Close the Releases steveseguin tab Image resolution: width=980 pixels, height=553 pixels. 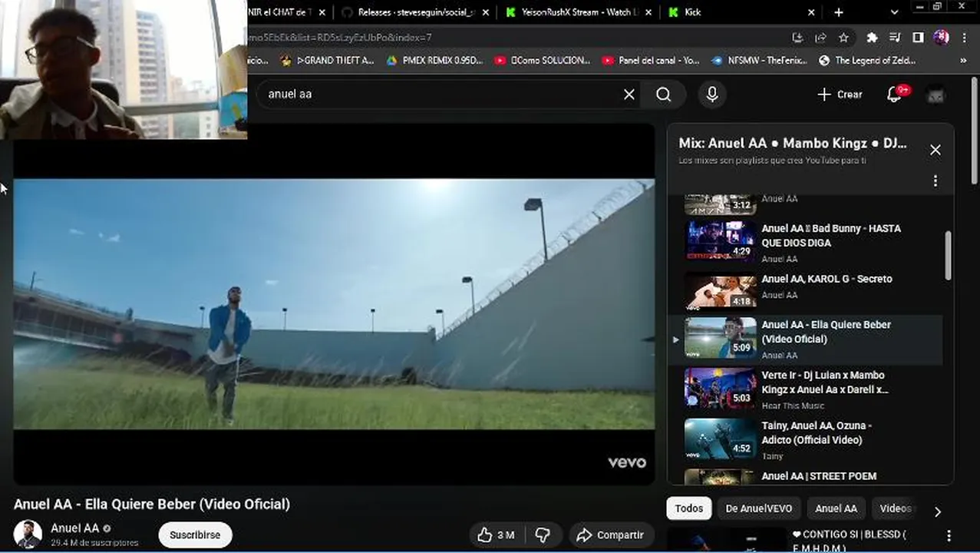485,12
